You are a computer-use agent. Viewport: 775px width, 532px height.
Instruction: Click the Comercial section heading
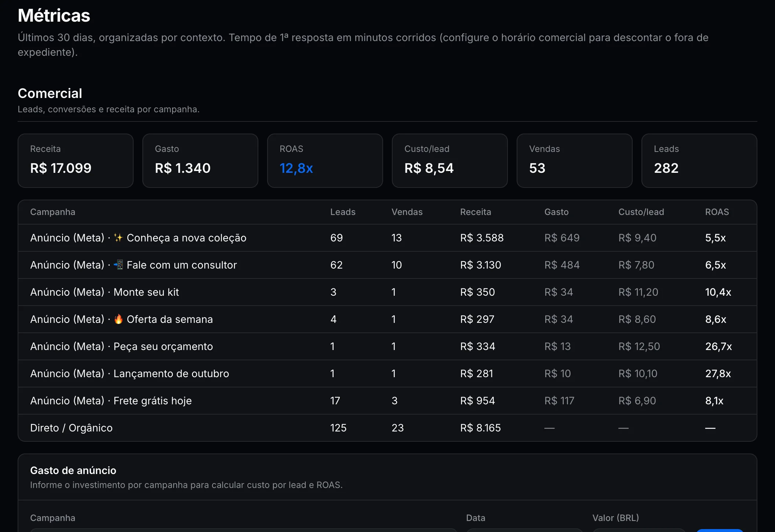[50, 94]
